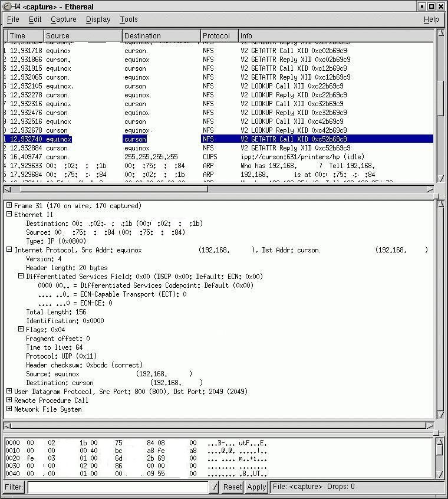The width and height of the screenshot is (448, 499).
Task: Collapse the Differentiated Services Field node
Action: click(21, 277)
